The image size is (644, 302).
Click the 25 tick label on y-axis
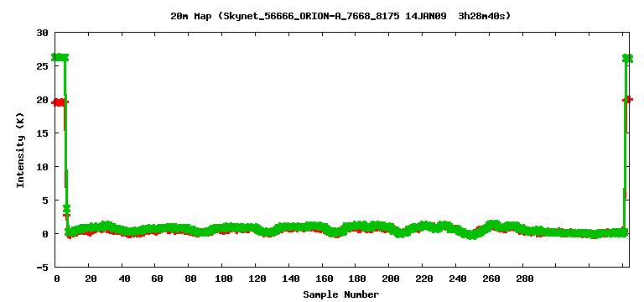point(43,66)
